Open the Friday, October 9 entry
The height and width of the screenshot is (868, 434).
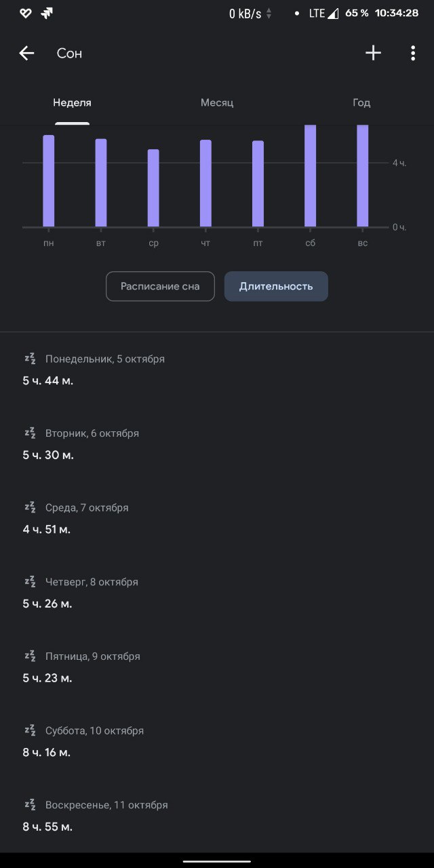point(93,667)
